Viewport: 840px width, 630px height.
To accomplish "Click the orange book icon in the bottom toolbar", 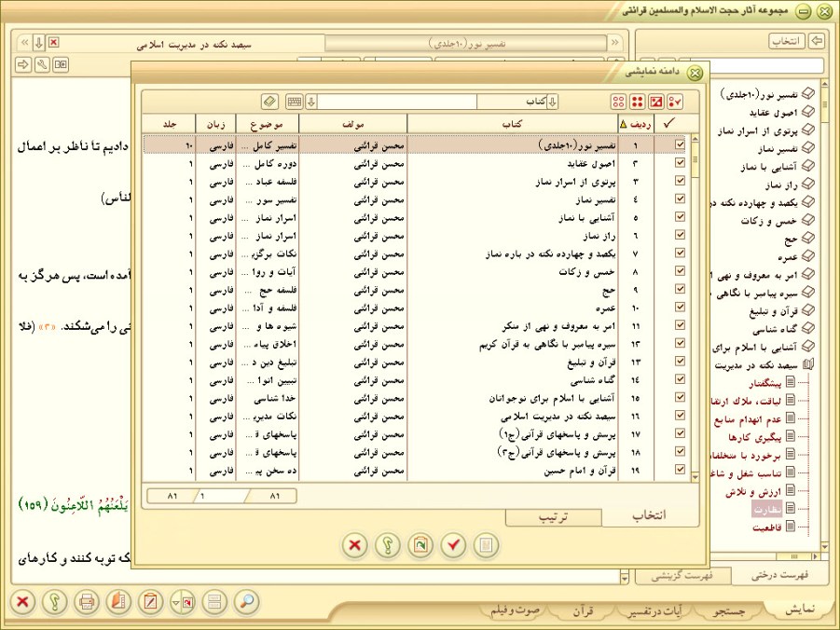I will point(118,602).
